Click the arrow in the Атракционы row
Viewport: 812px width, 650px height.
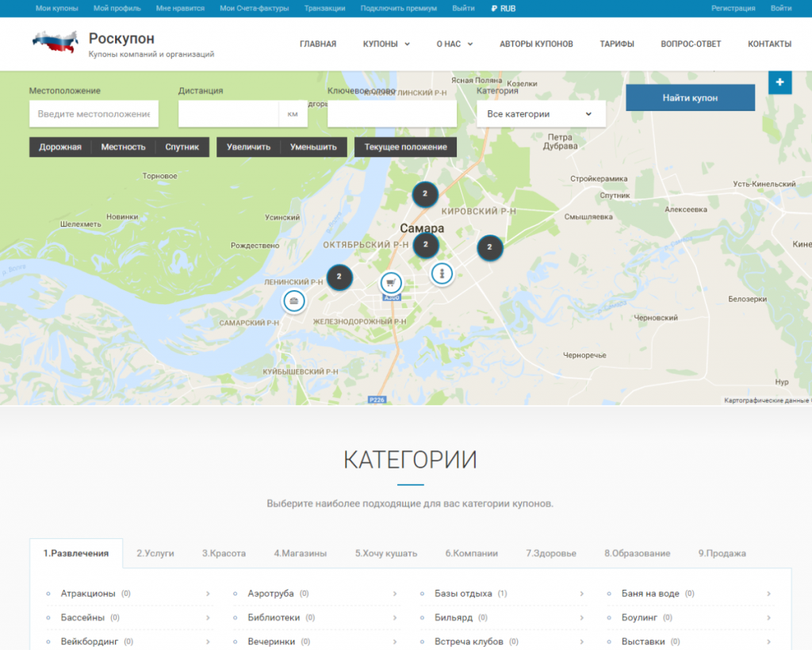pos(208,594)
